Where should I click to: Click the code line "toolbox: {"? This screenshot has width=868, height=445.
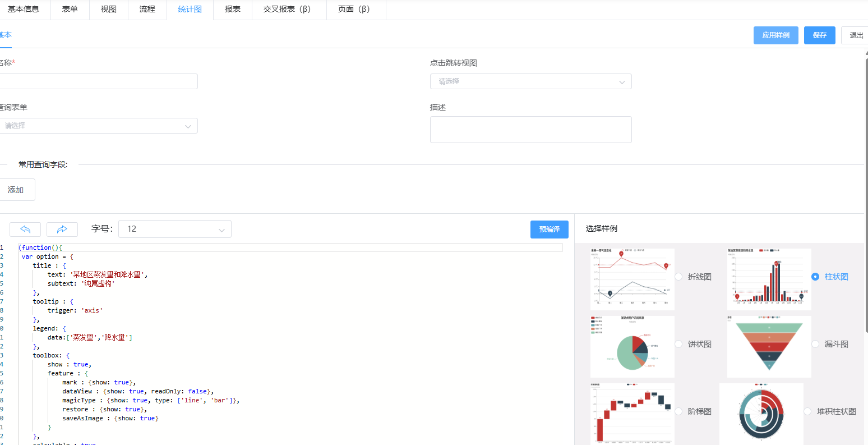click(x=52, y=355)
